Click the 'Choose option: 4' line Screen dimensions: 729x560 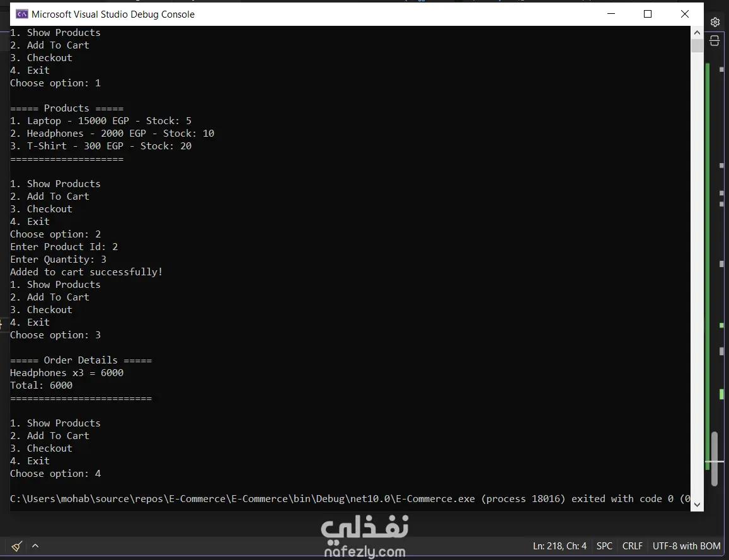(x=55, y=474)
